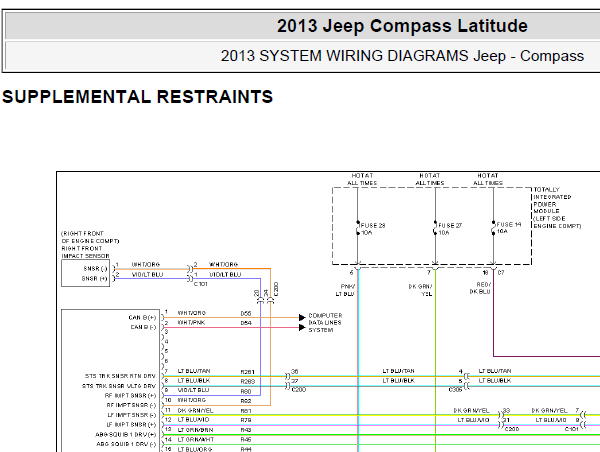600x452 pixels.
Task: Click the "C7" connector label
Action: pos(501,273)
